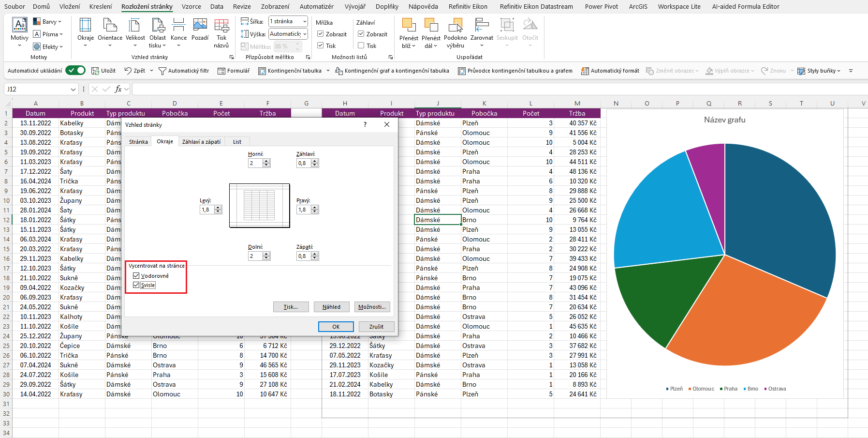This screenshot has height=438, width=868.
Task: Expand the Name Box dropdown
Action: [73, 90]
